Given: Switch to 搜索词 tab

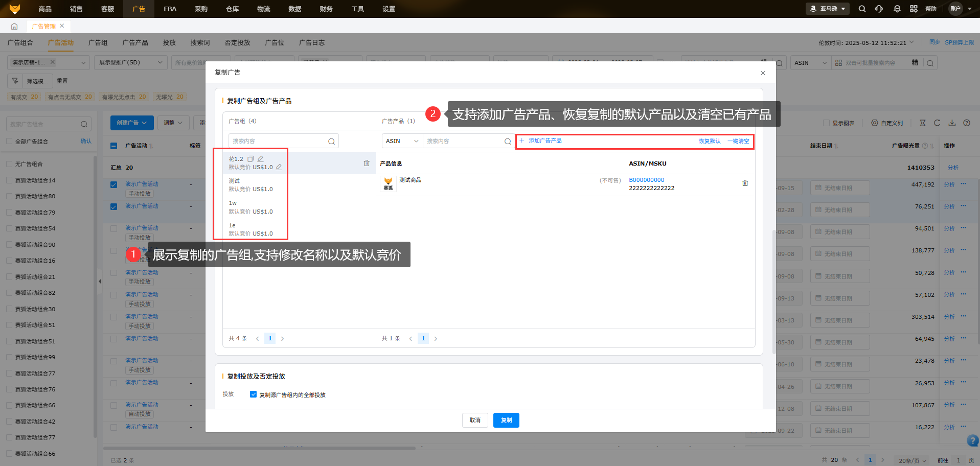Looking at the screenshot, I should (x=200, y=43).
